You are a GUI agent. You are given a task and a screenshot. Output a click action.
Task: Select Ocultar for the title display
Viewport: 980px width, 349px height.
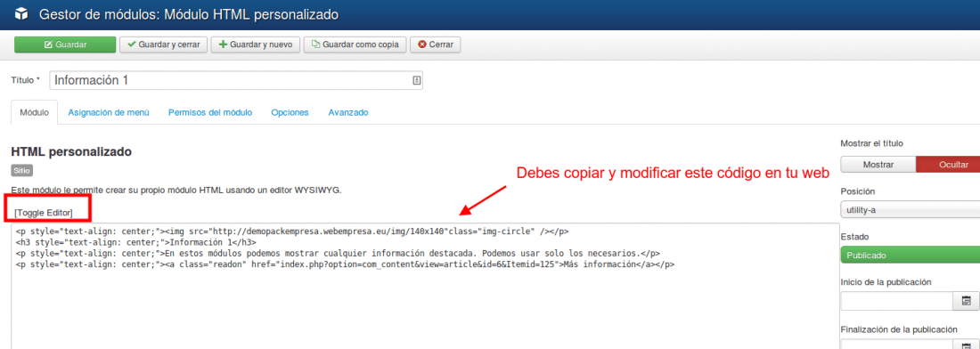point(948,164)
